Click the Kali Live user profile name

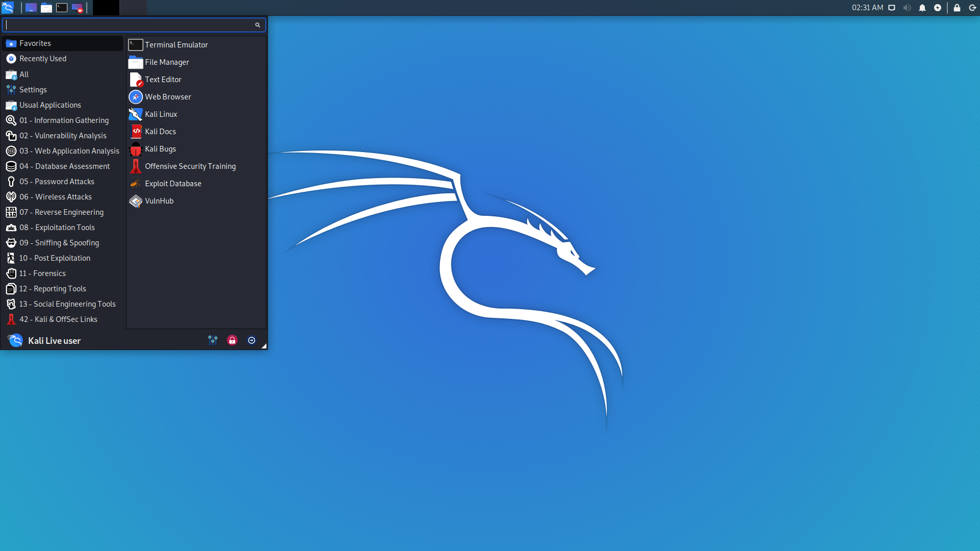(x=54, y=341)
